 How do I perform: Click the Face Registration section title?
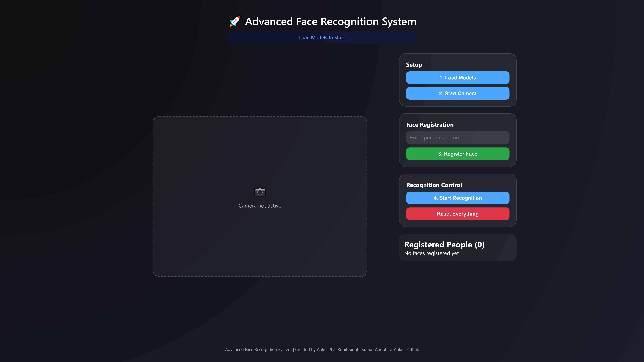point(430,125)
